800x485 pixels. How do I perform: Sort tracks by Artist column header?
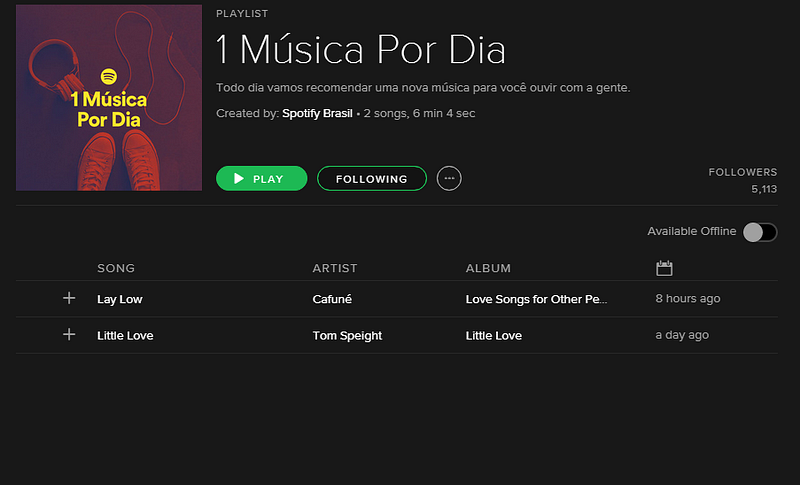click(335, 268)
